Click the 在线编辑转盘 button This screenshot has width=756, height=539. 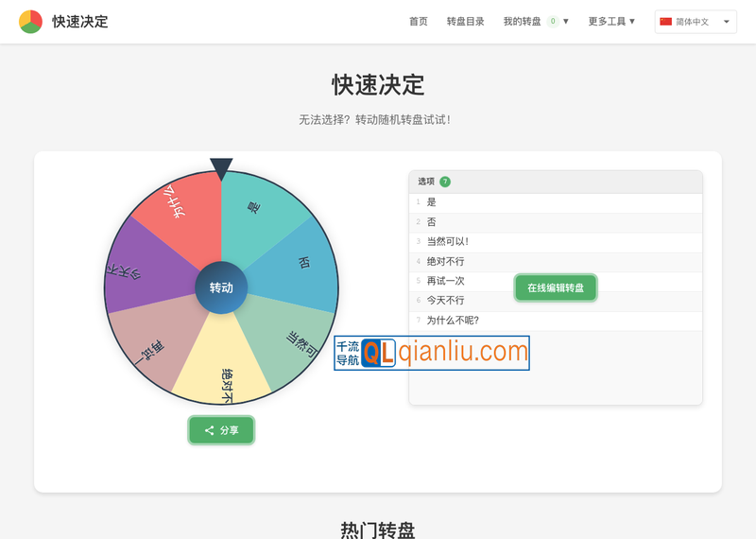click(x=556, y=288)
